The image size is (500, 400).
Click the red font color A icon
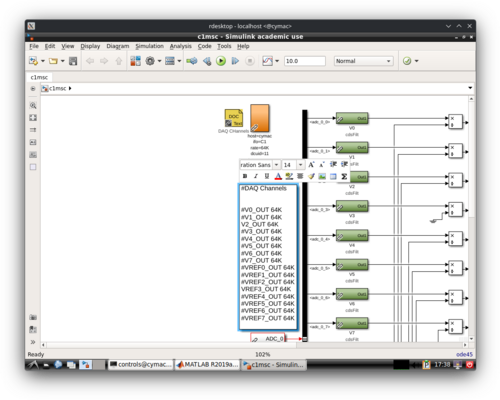(278, 176)
